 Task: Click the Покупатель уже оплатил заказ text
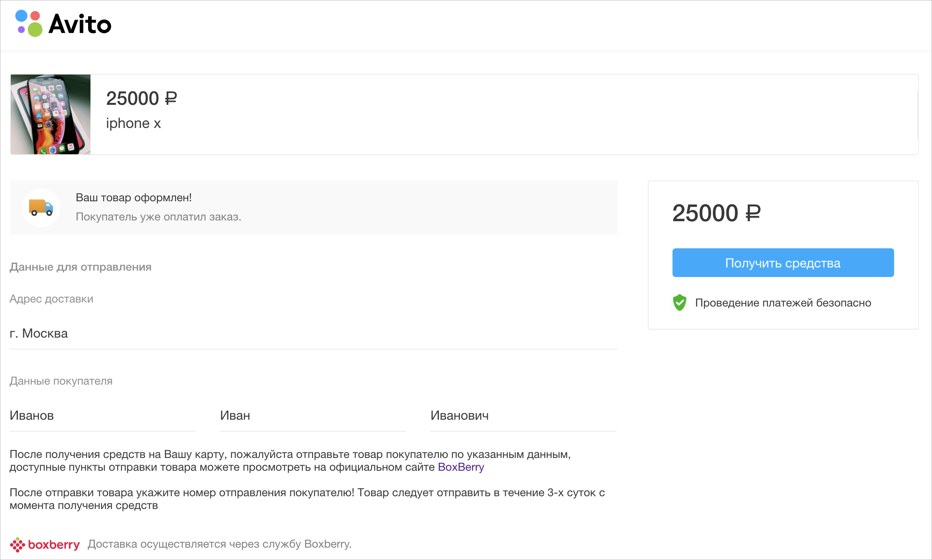pyautogui.click(x=159, y=217)
